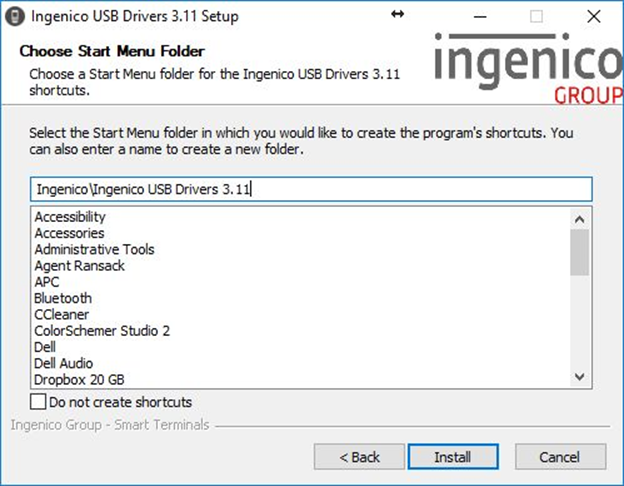
Task: Click the folder list scroll down arrow
Action: (x=579, y=376)
